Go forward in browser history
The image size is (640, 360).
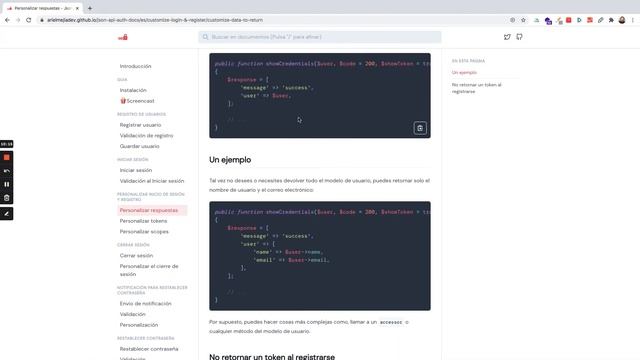18,20
